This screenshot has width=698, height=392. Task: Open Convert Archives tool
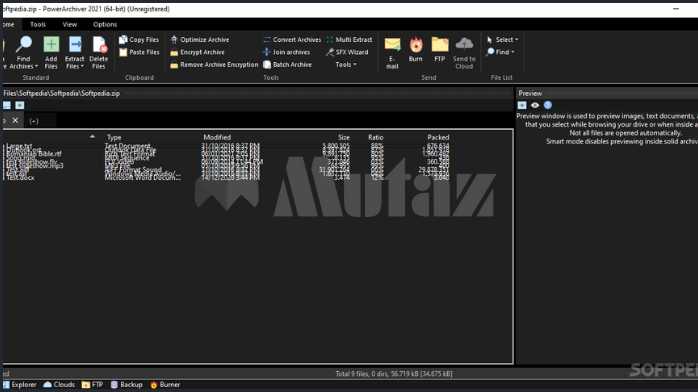(x=292, y=40)
